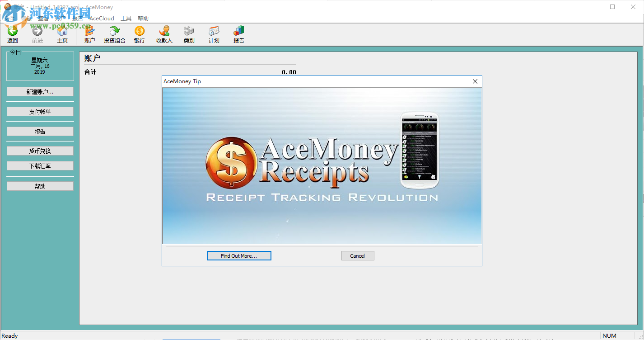The image size is (644, 340).
Task: Open the 工具 menu
Action: pos(126,19)
